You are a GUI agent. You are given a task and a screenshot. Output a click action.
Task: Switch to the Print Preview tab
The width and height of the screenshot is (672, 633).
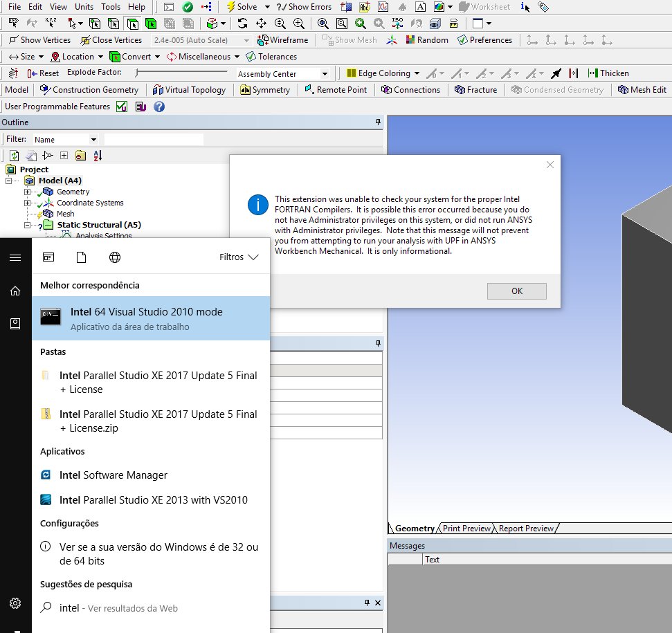[466, 529]
